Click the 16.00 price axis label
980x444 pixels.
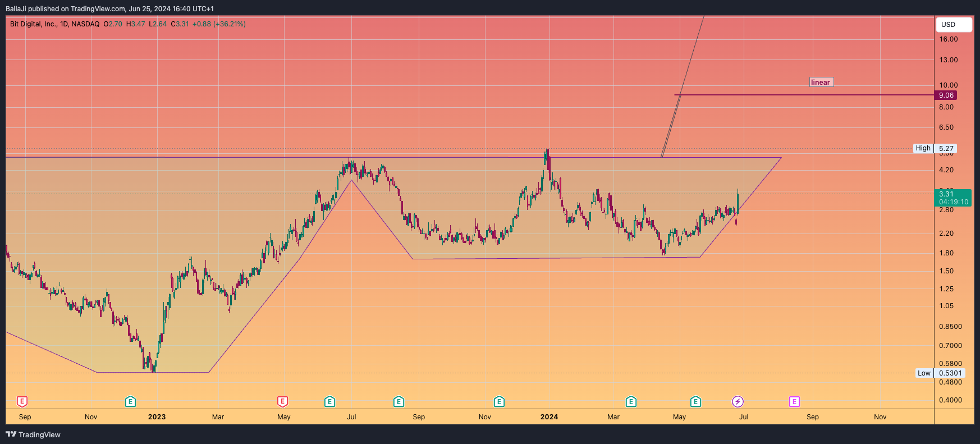(x=949, y=39)
